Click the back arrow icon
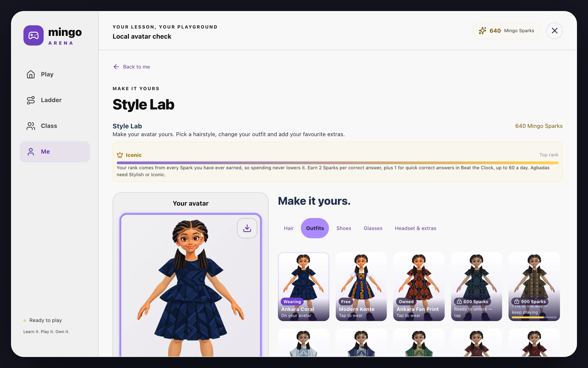Image resolution: width=588 pixels, height=368 pixels. pyautogui.click(x=116, y=67)
